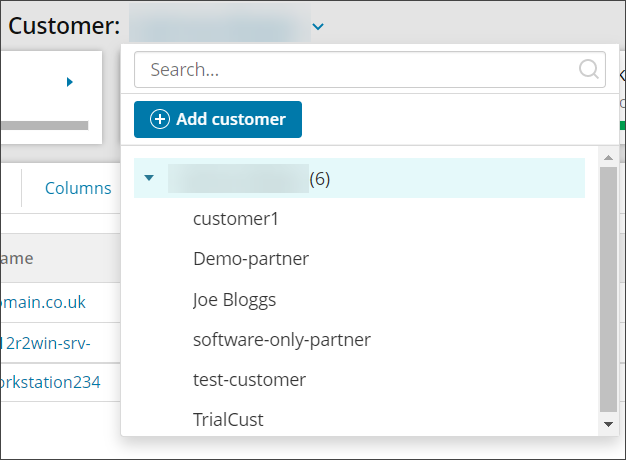The height and width of the screenshot is (460, 626).
Task: Click the right-pointing arrow in the left card
Action: tap(70, 82)
